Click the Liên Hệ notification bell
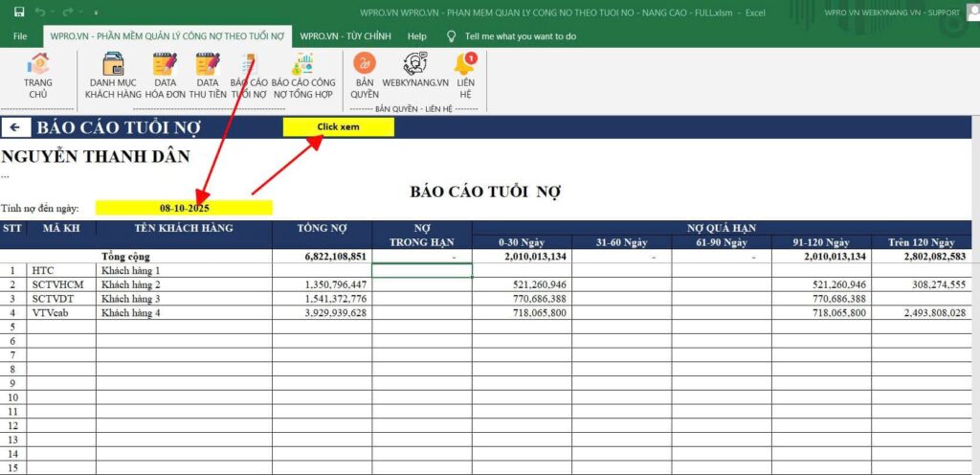The width and height of the screenshot is (980, 475). [465, 75]
